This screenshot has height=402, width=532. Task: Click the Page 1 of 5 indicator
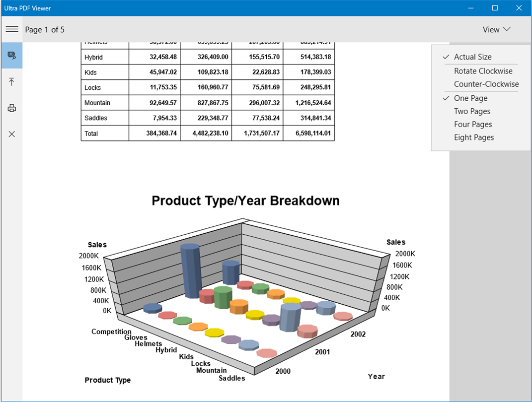45,30
